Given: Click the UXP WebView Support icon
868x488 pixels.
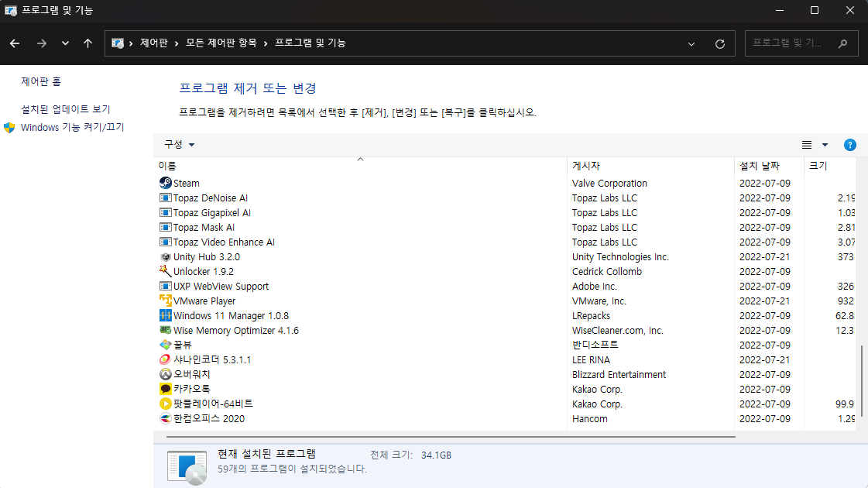Looking at the screenshot, I should pos(165,287).
